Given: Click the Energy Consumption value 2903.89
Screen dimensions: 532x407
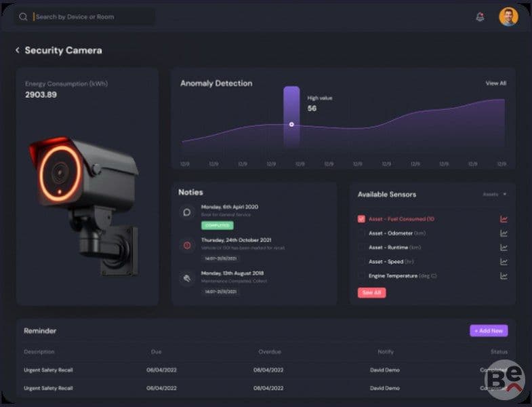Looking at the screenshot, I should [41, 95].
